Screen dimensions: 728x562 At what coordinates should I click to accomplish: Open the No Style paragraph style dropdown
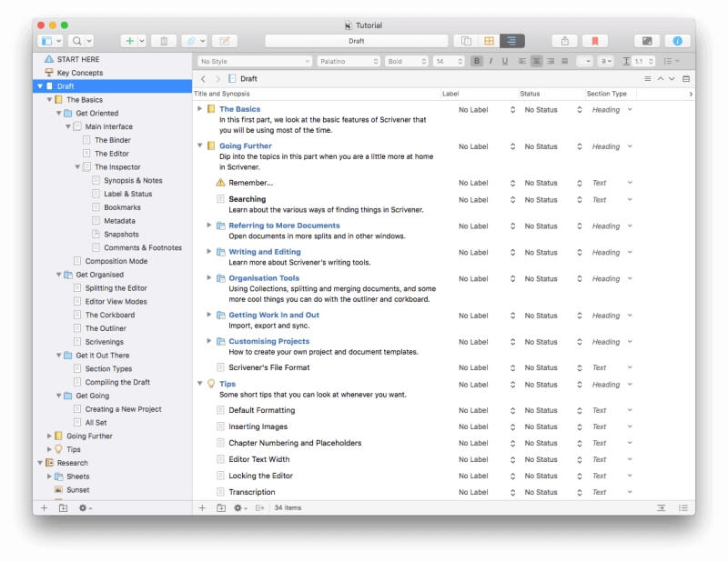point(255,61)
